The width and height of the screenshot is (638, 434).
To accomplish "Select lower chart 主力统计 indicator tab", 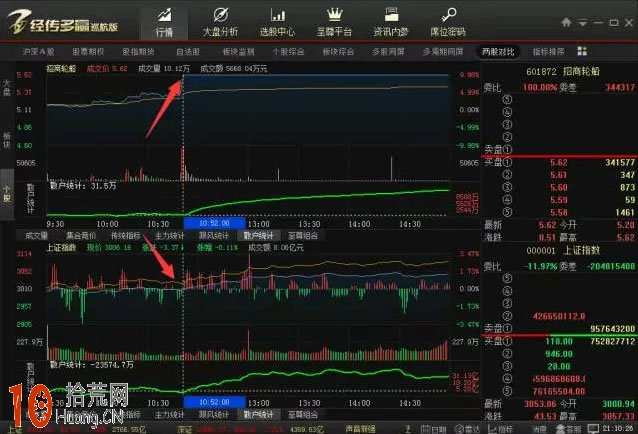I will pyautogui.click(x=170, y=415).
